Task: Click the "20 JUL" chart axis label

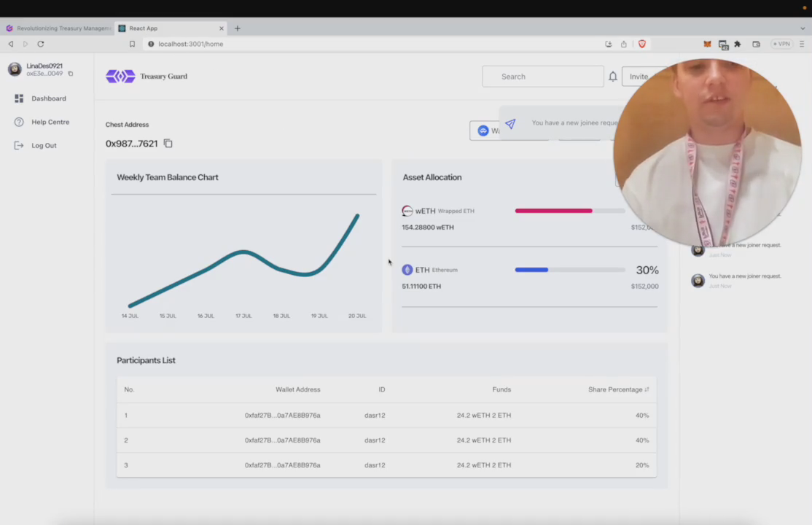Action: 357,316
